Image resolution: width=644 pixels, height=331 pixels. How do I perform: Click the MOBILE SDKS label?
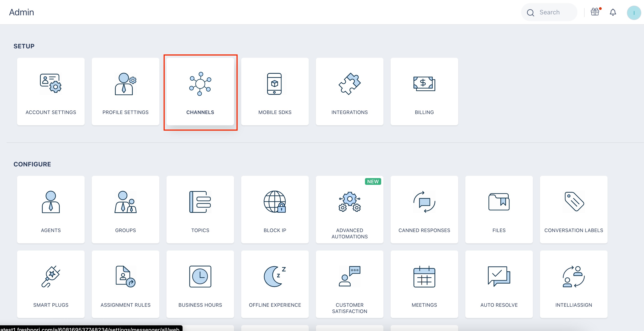275,112
